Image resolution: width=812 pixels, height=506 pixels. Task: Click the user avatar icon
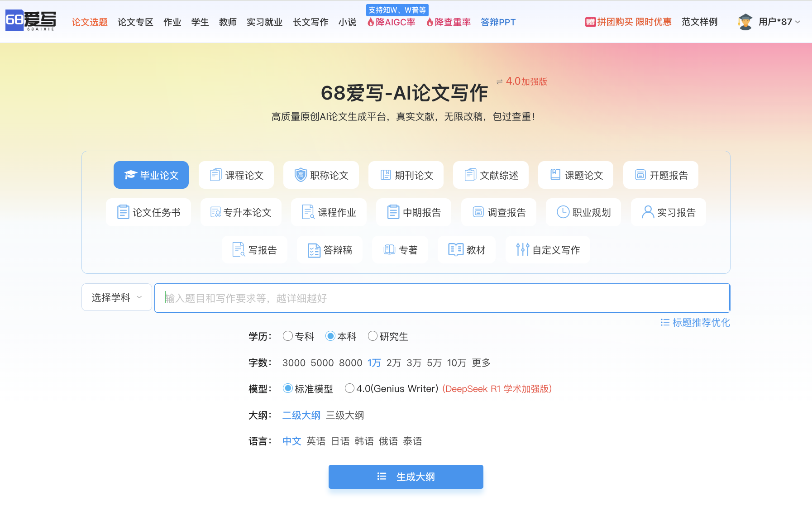click(x=745, y=22)
